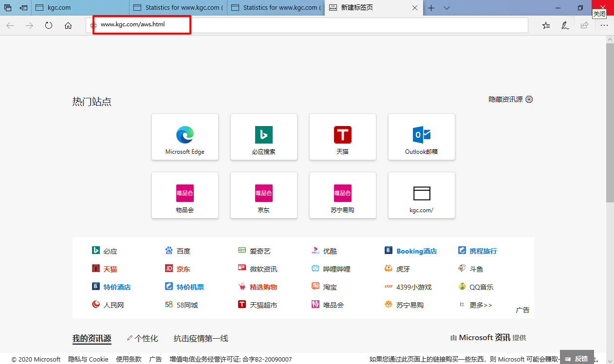Open the 隐私与 Cookie footer link

pos(88,359)
